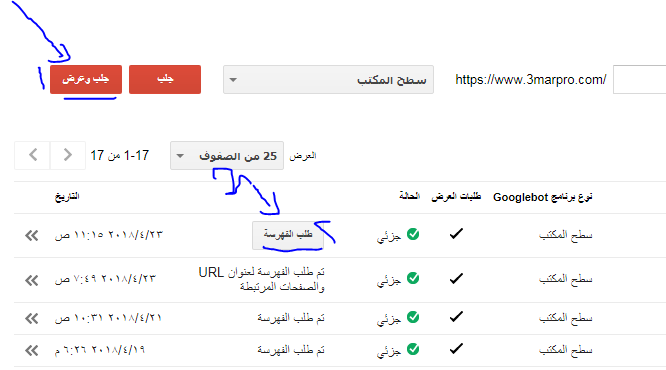Click the red 'جلب وعرض' button

point(86,79)
